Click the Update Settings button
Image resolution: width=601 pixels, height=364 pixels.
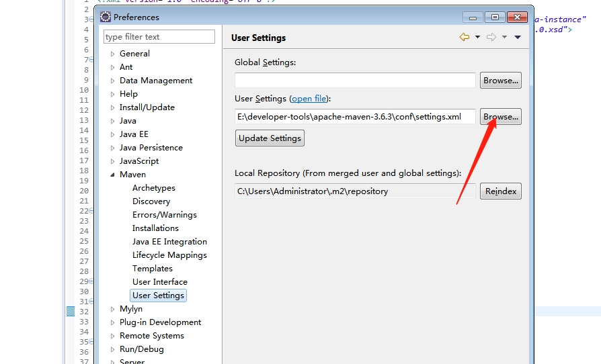(x=270, y=138)
